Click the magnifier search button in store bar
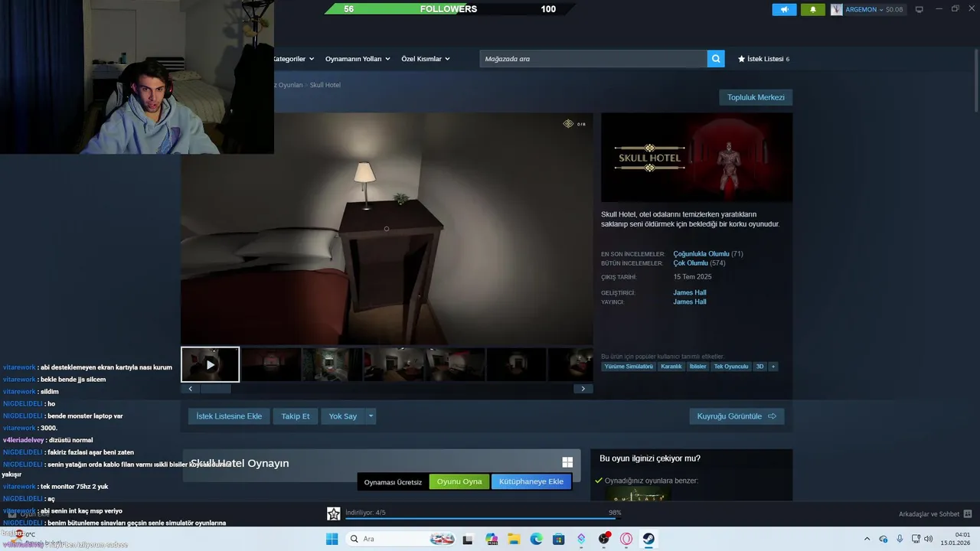Image resolution: width=980 pixels, height=551 pixels. pyautogui.click(x=716, y=59)
